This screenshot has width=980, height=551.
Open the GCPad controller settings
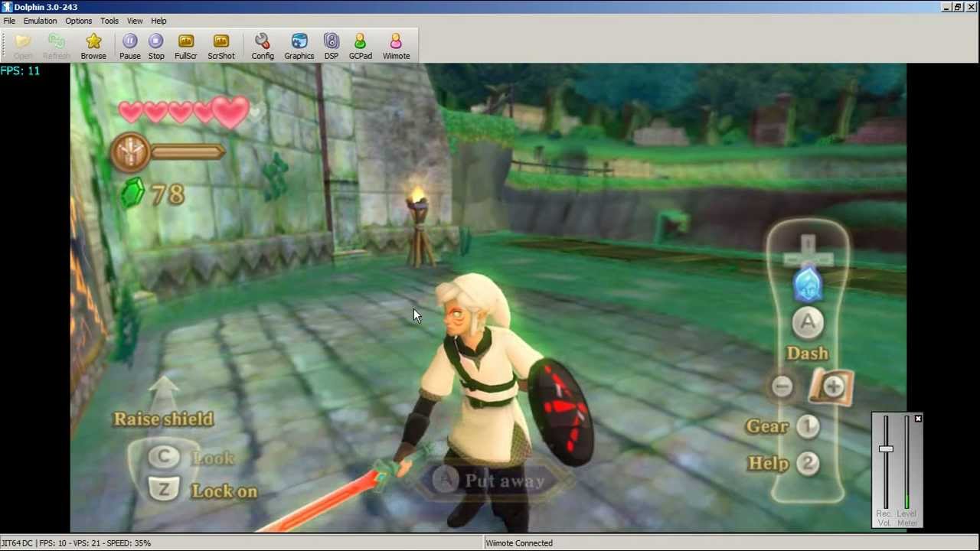point(361,46)
